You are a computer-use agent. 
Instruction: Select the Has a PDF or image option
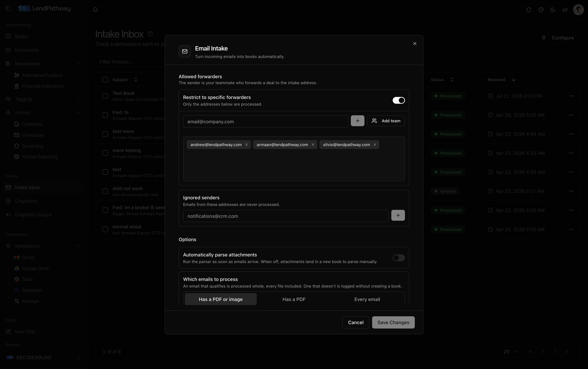click(220, 299)
